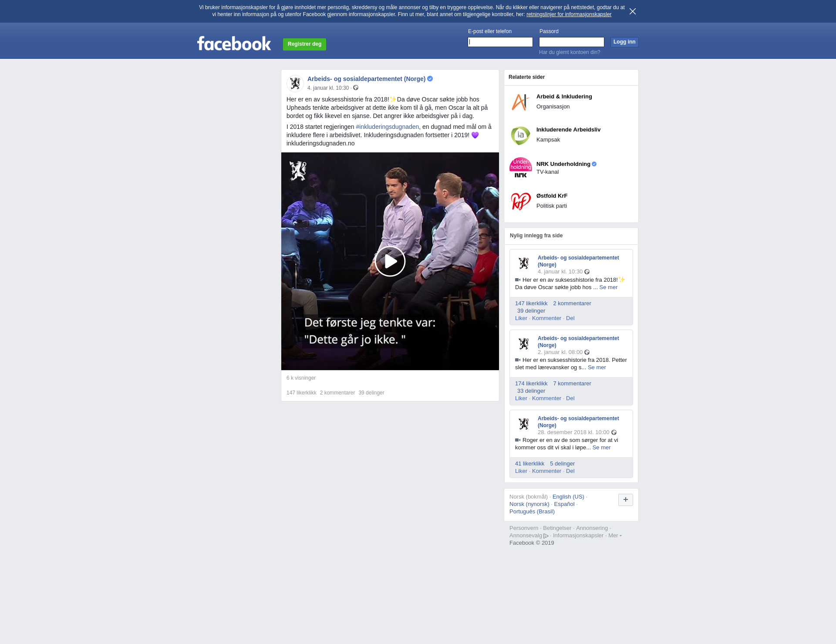Open Arbeids- og sosialdepartementet main post title
The height and width of the screenshot is (644, 836).
pos(366,79)
